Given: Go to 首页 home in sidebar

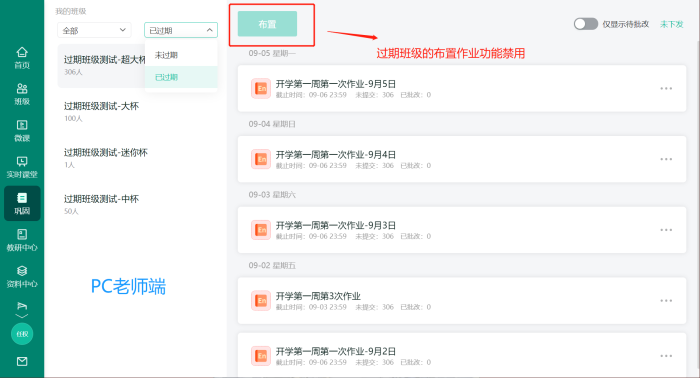Looking at the screenshot, I should [x=22, y=58].
